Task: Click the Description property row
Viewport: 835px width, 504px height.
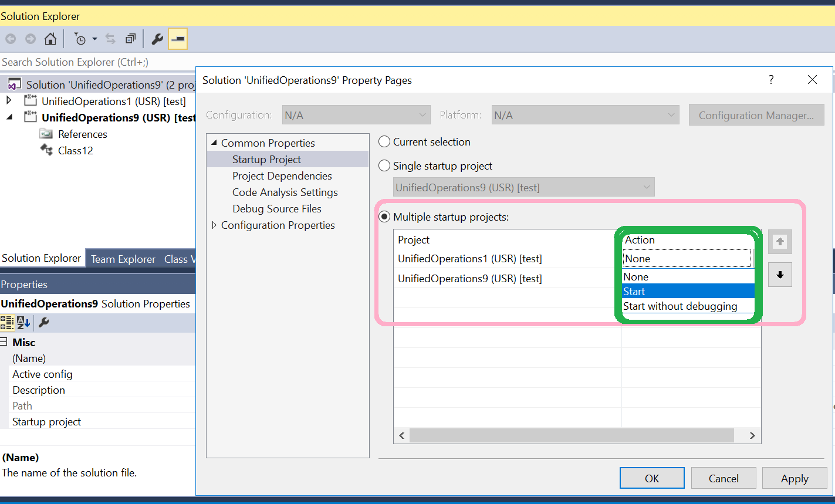Action: pos(97,390)
